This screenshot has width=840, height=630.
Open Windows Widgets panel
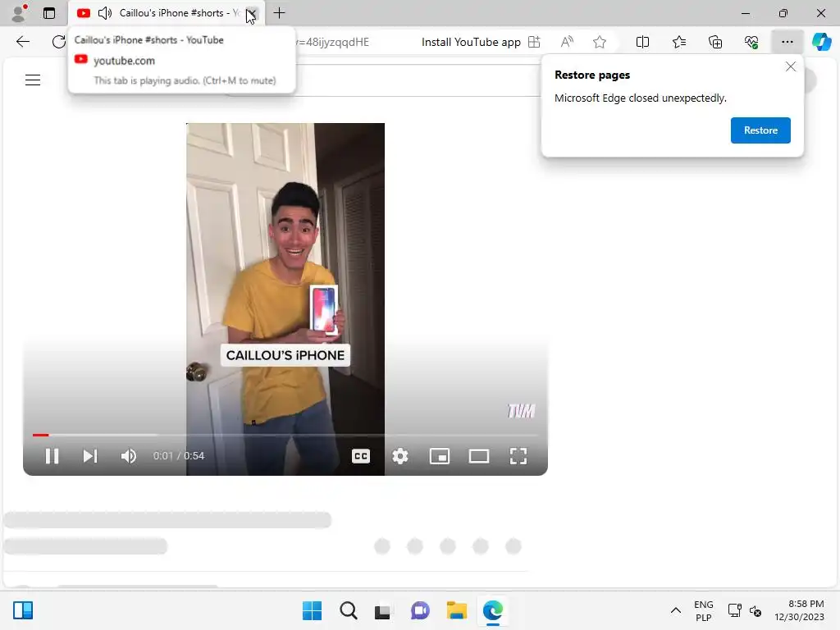[23, 610]
